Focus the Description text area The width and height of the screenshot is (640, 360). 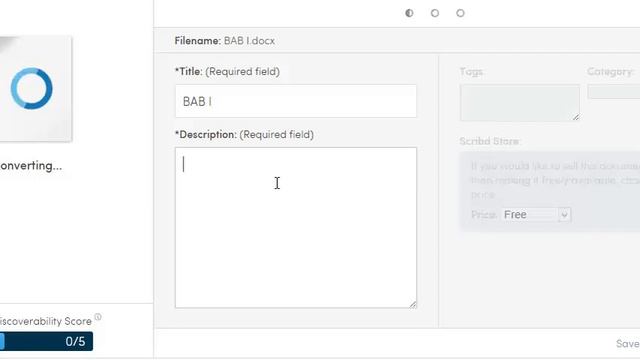pos(296,228)
